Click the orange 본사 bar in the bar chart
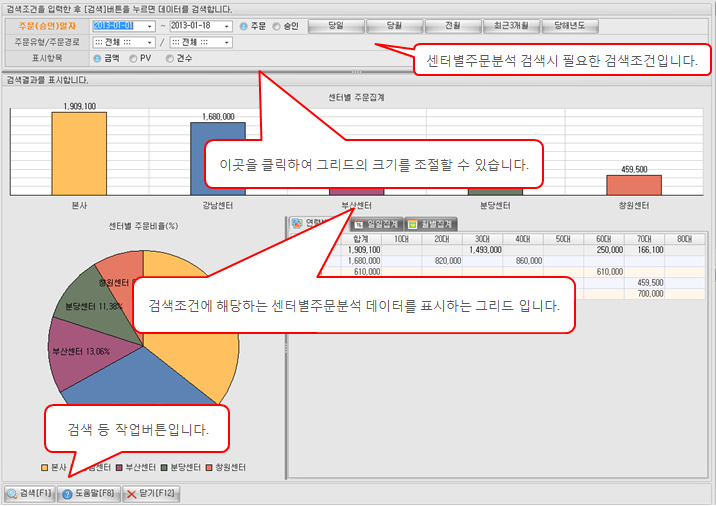 (79, 154)
